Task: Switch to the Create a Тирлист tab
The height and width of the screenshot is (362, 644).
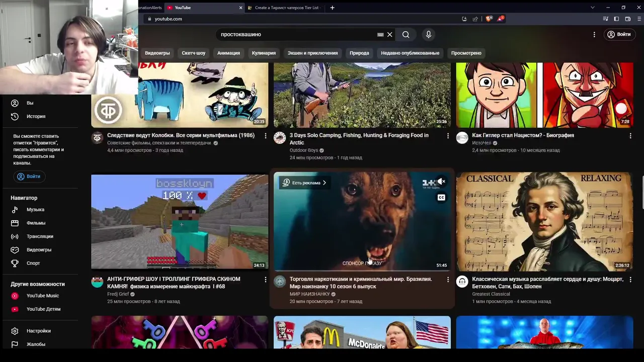Action: click(286, 8)
